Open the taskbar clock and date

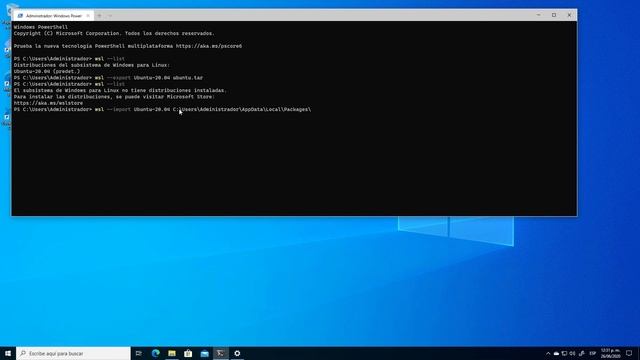[x=610, y=353]
